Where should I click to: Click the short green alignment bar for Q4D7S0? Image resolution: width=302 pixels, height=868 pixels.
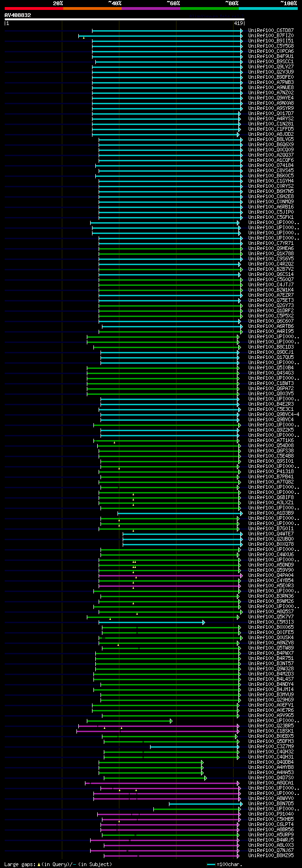[x=155, y=778]
